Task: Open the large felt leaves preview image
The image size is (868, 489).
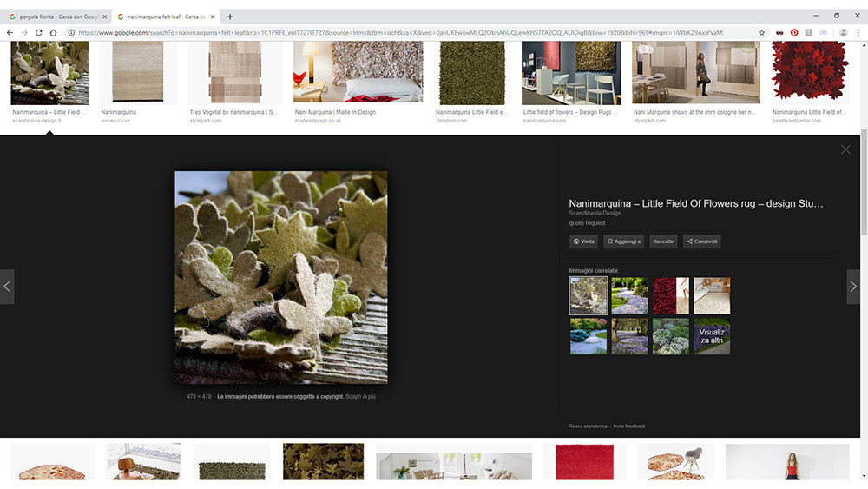Action: (281, 277)
